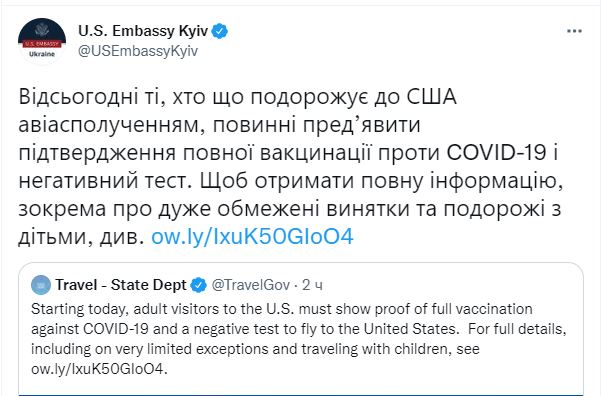Open the quoted tweet's English text
Viewport: 601px width, 396px height.
(x=299, y=339)
